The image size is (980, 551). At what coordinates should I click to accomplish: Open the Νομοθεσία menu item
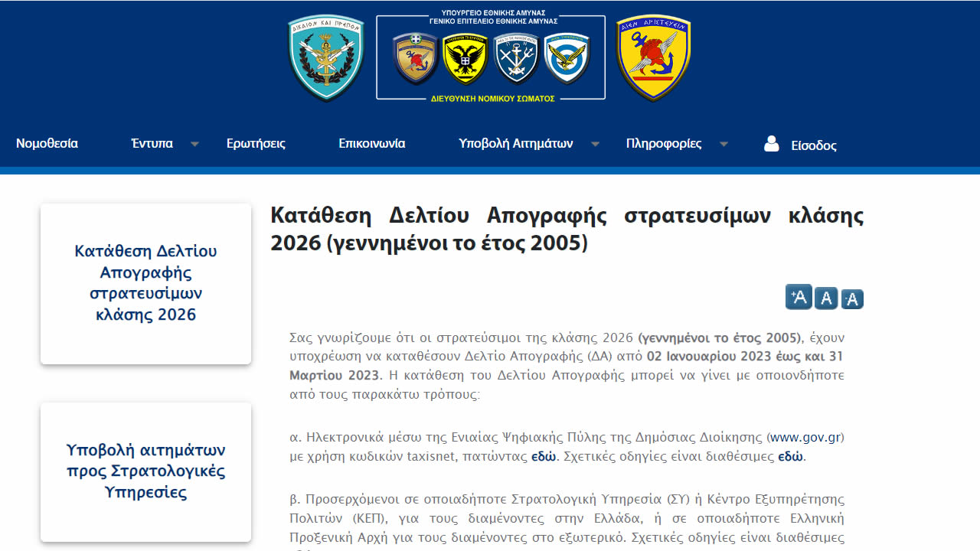click(x=47, y=144)
